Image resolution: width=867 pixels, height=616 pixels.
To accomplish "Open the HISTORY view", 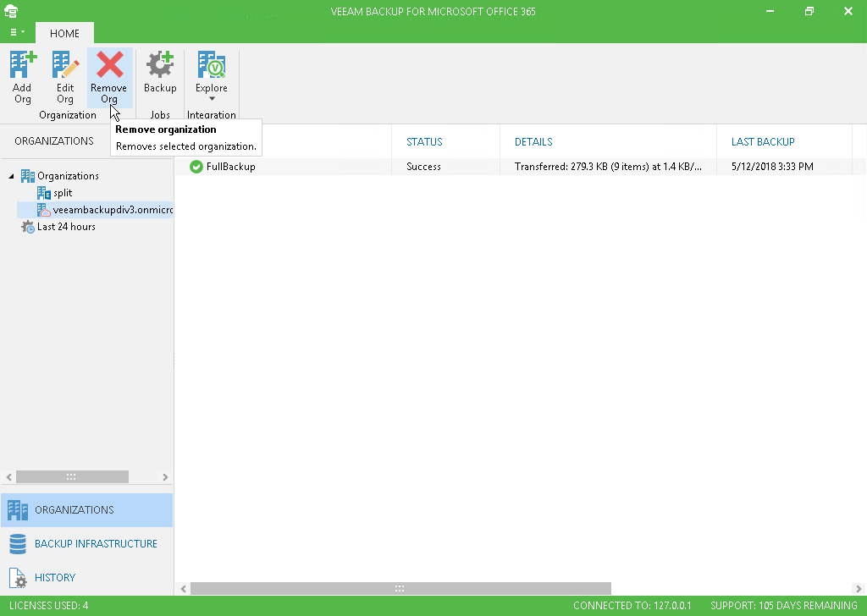I will pos(87,577).
